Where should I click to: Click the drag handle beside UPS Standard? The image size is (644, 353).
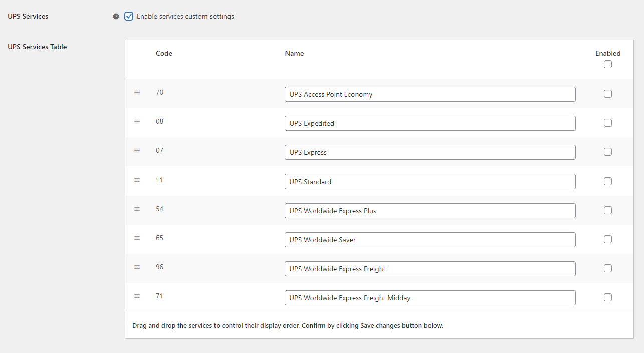tap(137, 180)
